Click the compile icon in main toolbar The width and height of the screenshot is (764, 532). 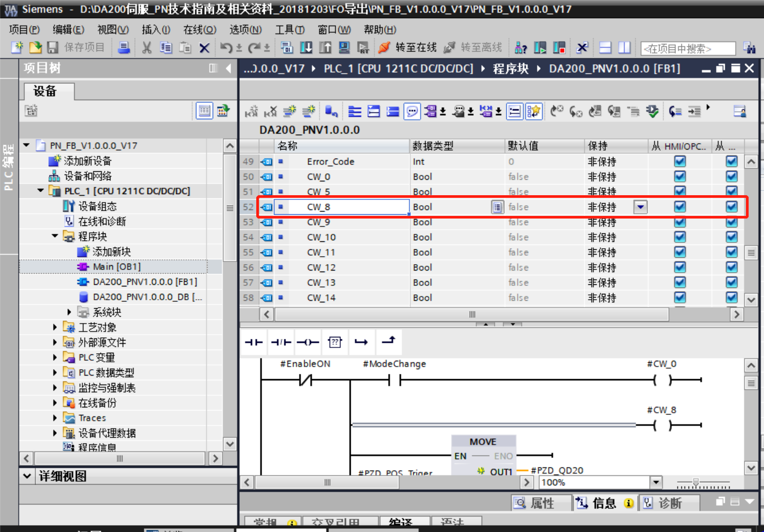(287, 48)
